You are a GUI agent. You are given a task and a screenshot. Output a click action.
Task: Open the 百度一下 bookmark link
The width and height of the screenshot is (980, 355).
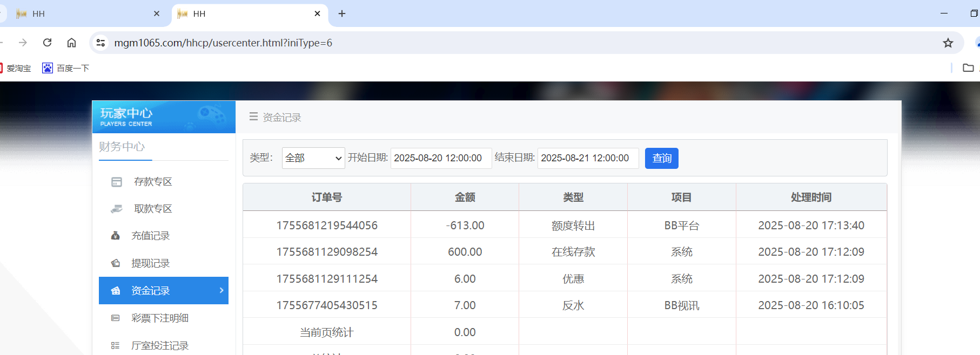click(66, 68)
